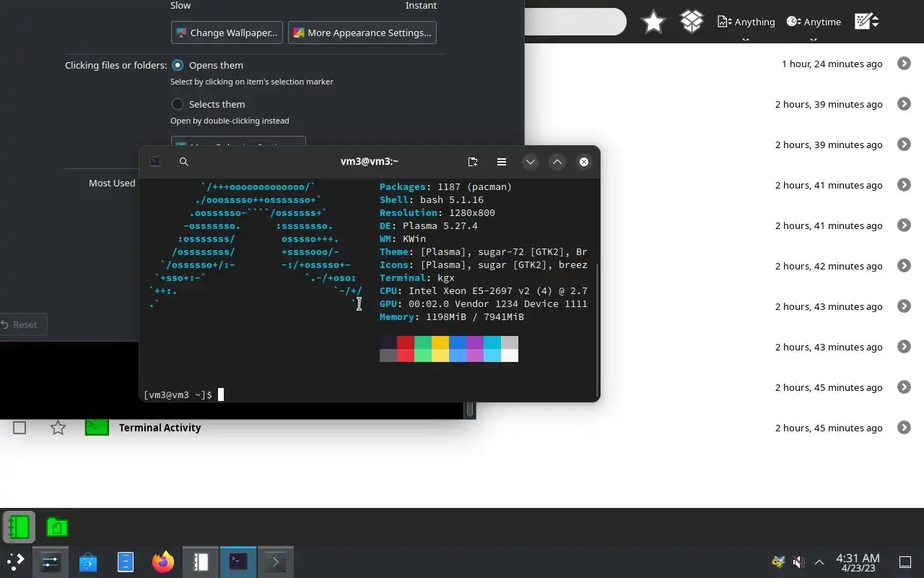This screenshot has height=578, width=924.
Task: Switch to the white notebook app in the taskbar
Action: 201,561
